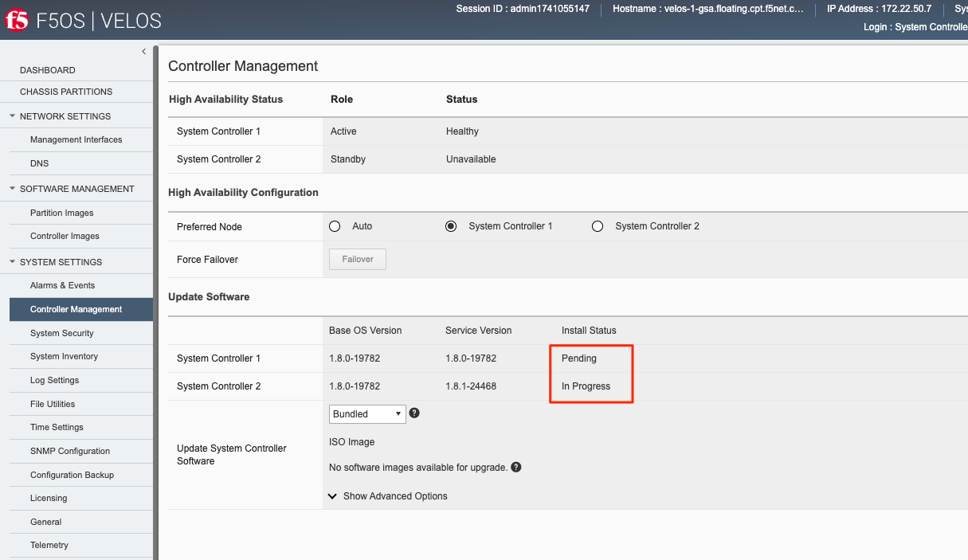This screenshot has width=968, height=560.
Task: Open the Licensing page
Action: pos(49,498)
